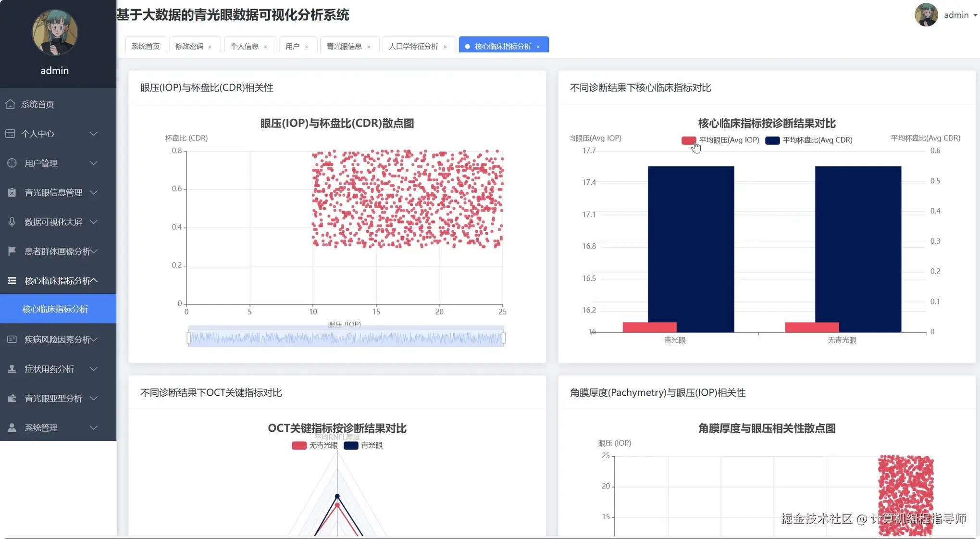
Task: Click the 个人中心 user-center icon
Action: tap(11, 134)
